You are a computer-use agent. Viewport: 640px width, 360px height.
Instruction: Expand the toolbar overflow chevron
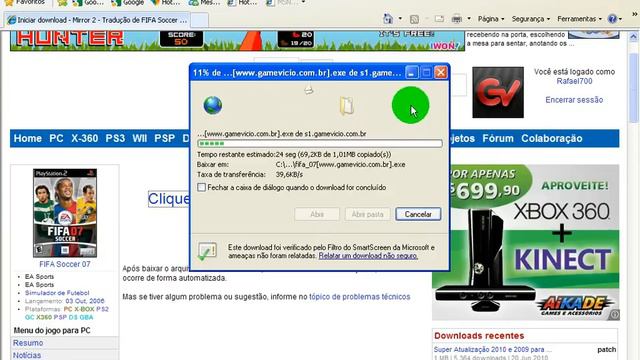point(635,15)
